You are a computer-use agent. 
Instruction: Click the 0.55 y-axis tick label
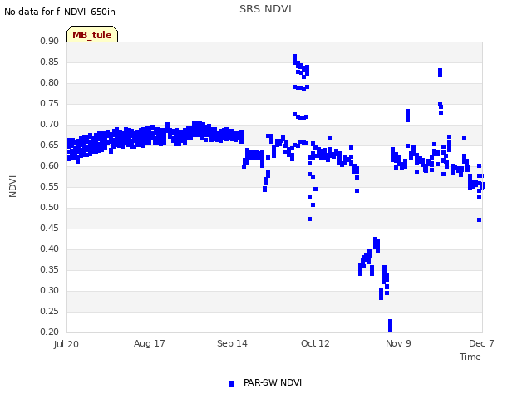[49, 186]
